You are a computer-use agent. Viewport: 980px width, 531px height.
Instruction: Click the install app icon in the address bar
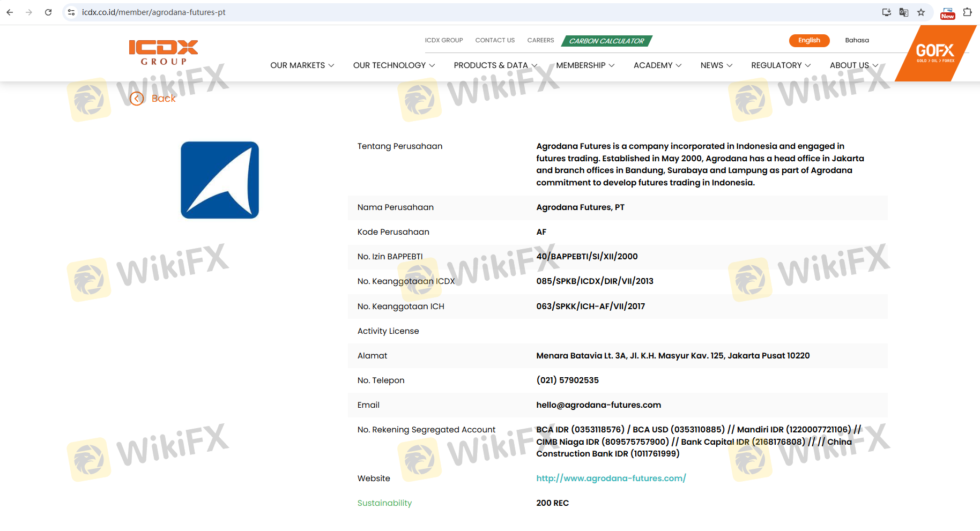click(887, 12)
